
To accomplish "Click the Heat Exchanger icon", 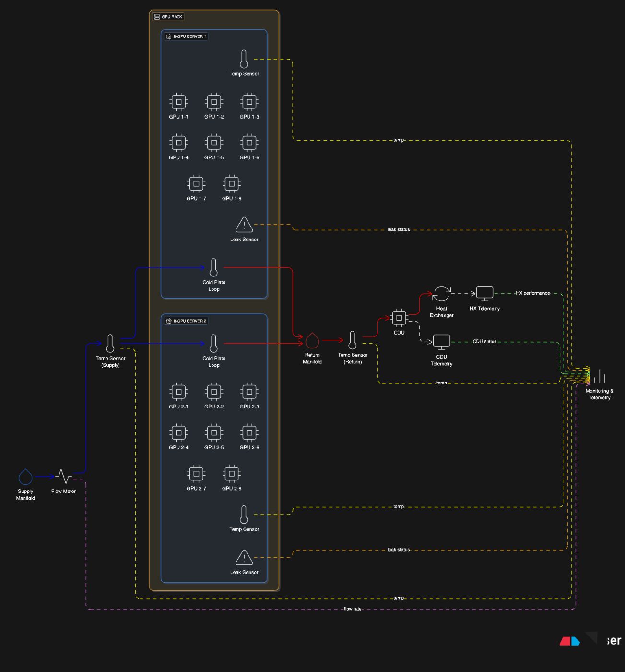I will (x=442, y=293).
